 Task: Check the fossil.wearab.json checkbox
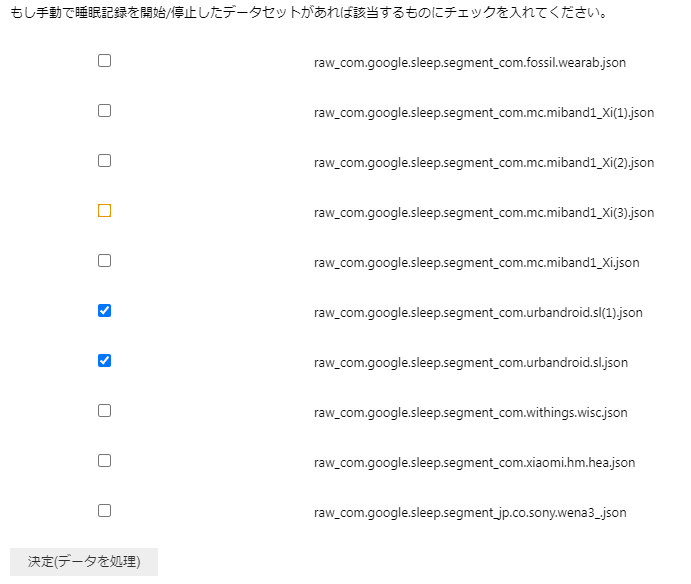[104, 61]
